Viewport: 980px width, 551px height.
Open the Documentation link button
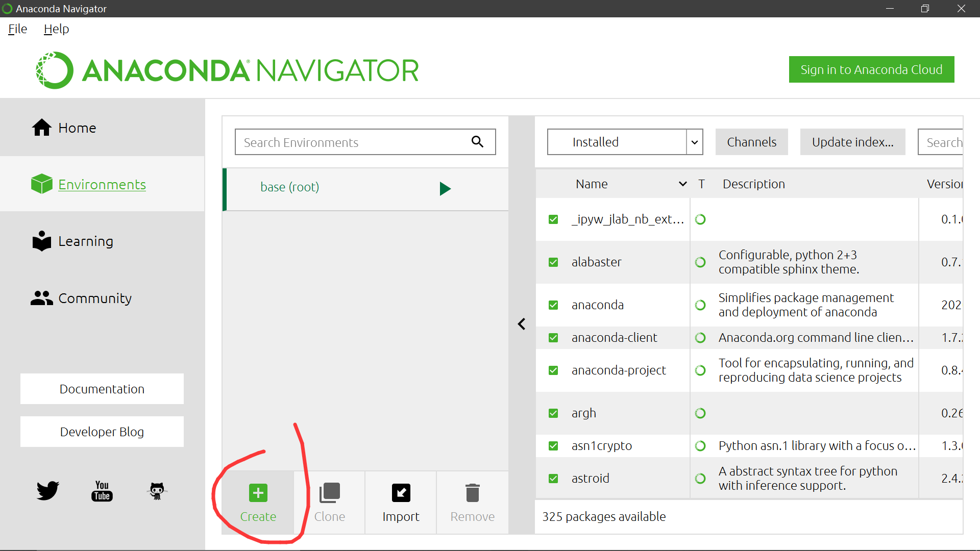[x=102, y=389]
